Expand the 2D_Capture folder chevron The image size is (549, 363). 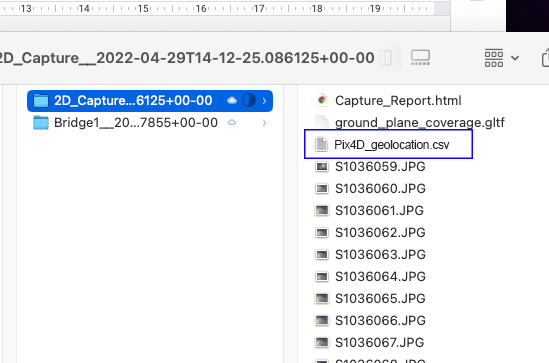[264, 101]
